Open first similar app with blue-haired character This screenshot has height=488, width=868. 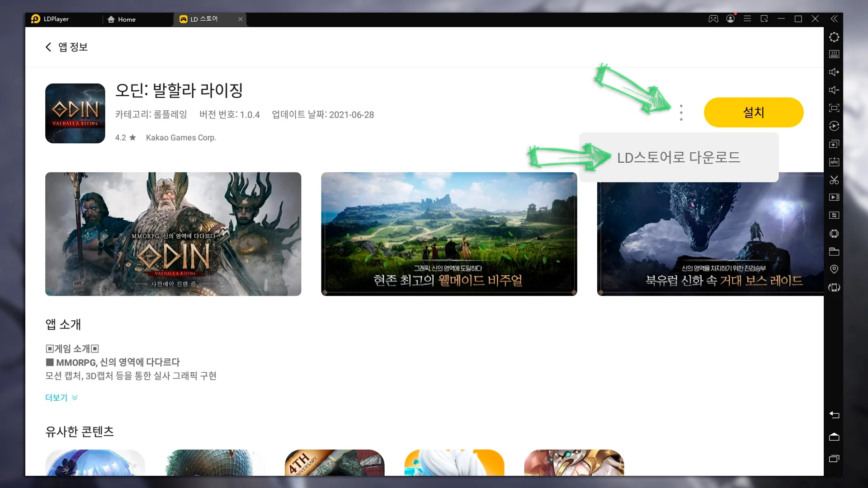(95, 462)
